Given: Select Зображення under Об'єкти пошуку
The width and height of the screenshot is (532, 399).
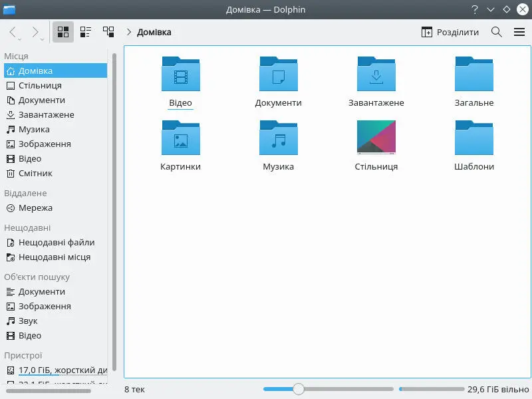Looking at the screenshot, I should [x=56, y=306].
